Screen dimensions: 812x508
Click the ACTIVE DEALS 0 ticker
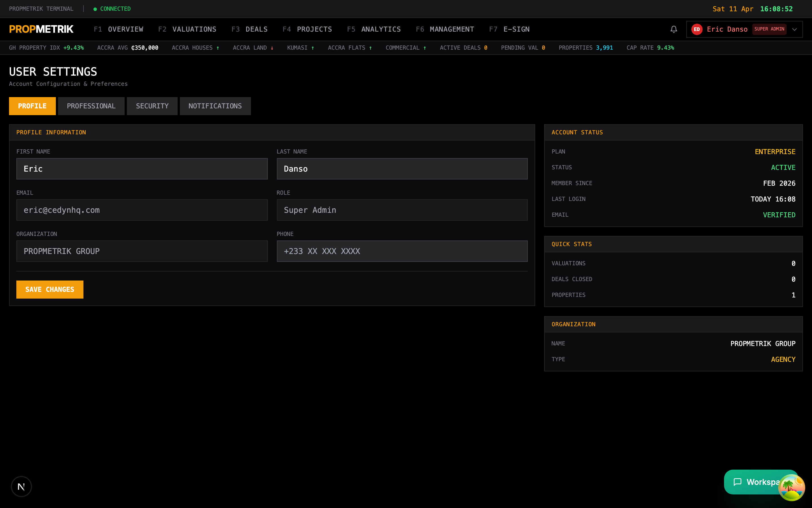464,48
